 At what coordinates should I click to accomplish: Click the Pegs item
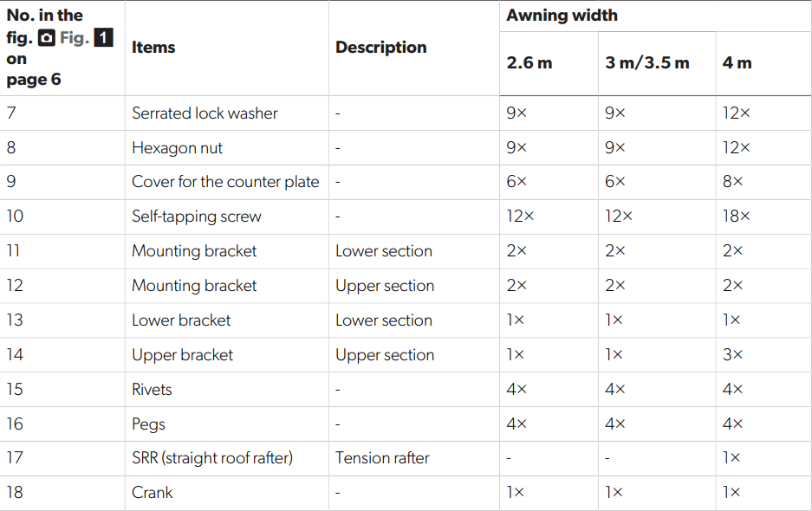pos(149,424)
